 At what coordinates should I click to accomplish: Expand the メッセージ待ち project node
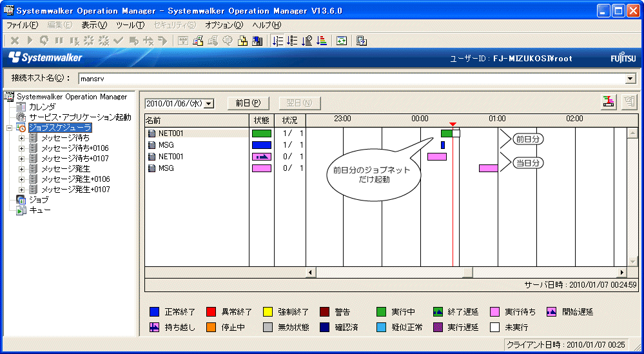pyautogui.click(x=21, y=138)
